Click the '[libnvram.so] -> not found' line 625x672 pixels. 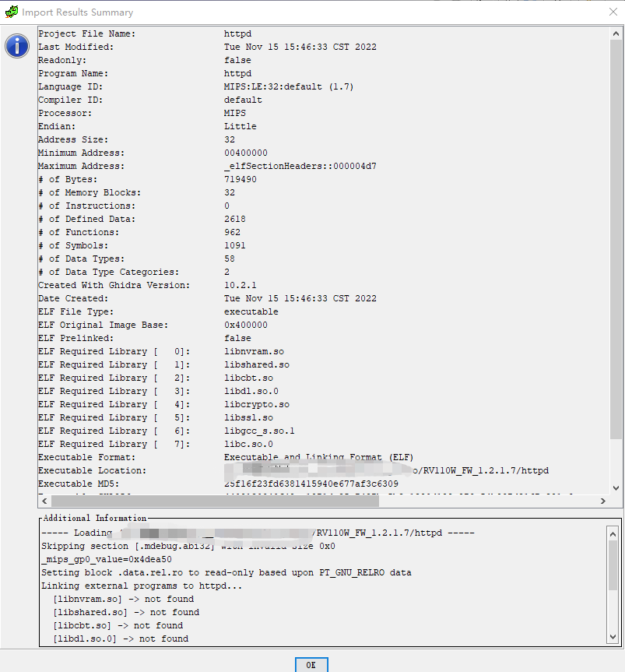pos(123,599)
